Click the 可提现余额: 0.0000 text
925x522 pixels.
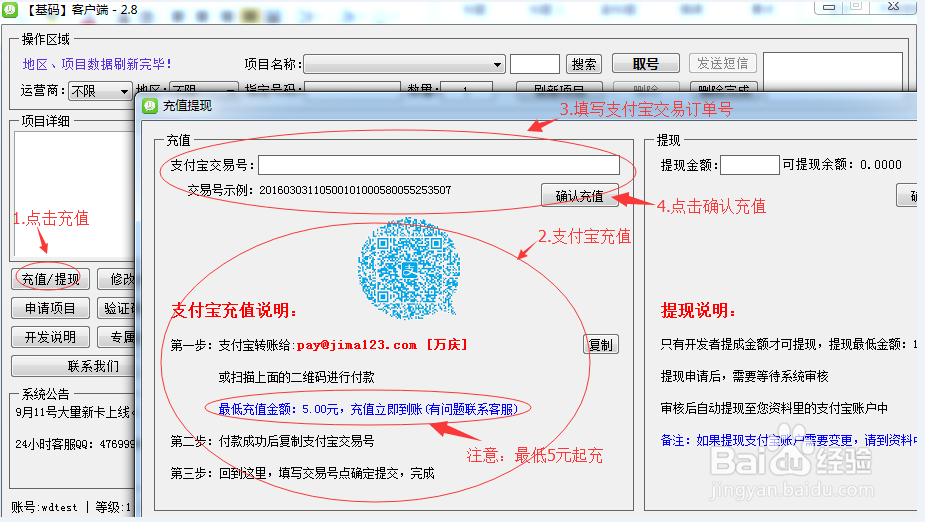(842, 165)
